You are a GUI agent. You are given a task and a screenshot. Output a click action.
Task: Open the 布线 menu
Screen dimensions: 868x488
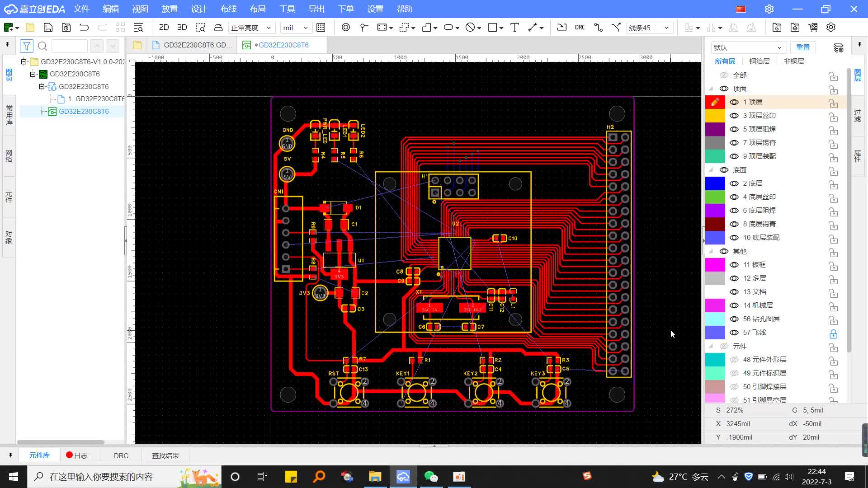coord(228,9)
